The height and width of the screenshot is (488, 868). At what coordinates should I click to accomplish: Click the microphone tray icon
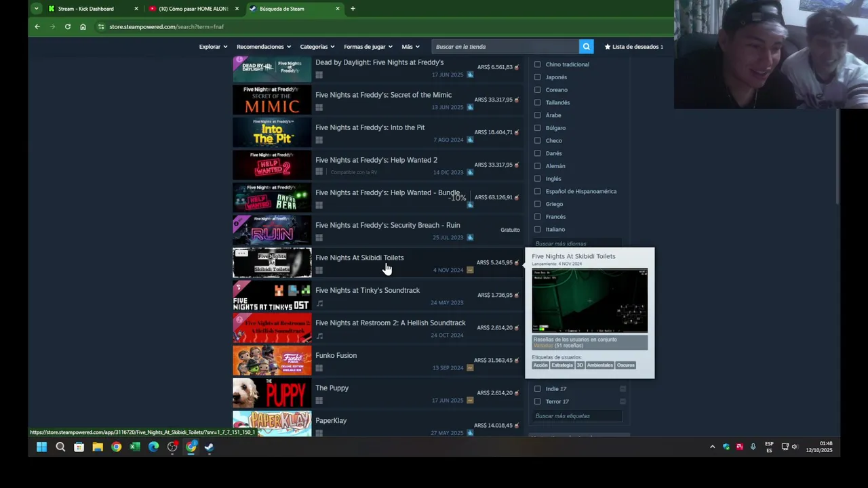pos(753,447)
